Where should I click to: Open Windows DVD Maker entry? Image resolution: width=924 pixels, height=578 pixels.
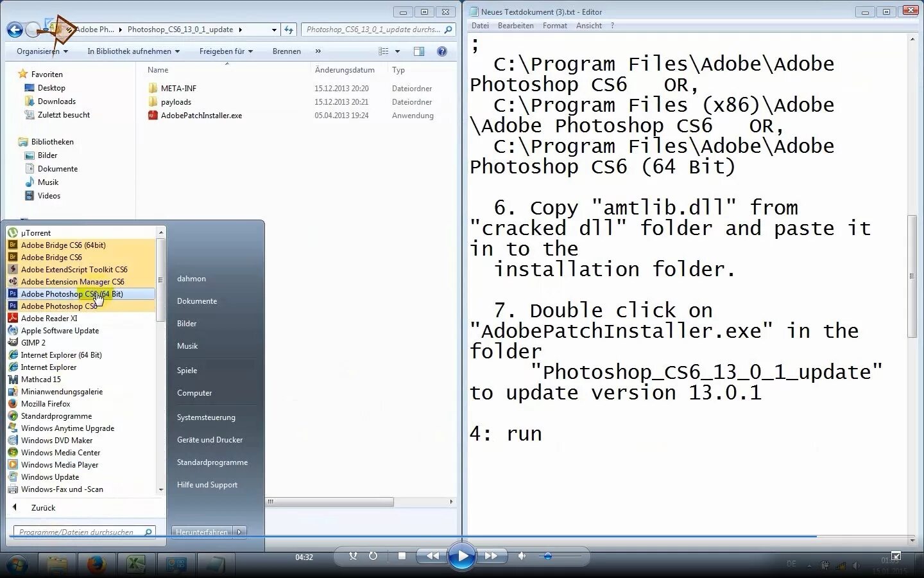pyautogui.click(x=81, y=441)
